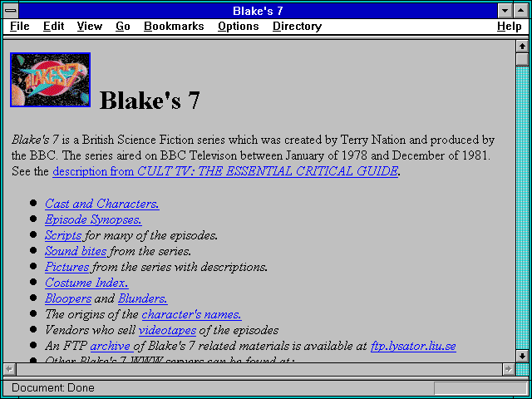Screen dimensions: 532x399
Task: Open the CULT TV description link
Action: coord(225,171)
